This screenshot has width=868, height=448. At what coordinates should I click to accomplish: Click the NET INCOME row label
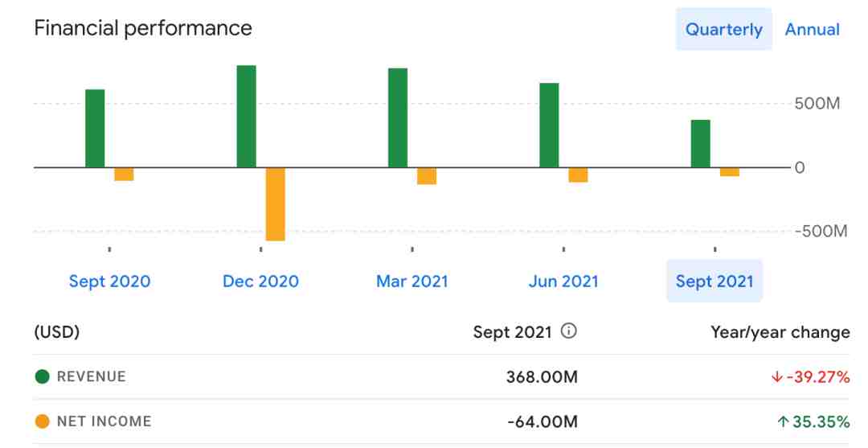[x=104, y=421]
